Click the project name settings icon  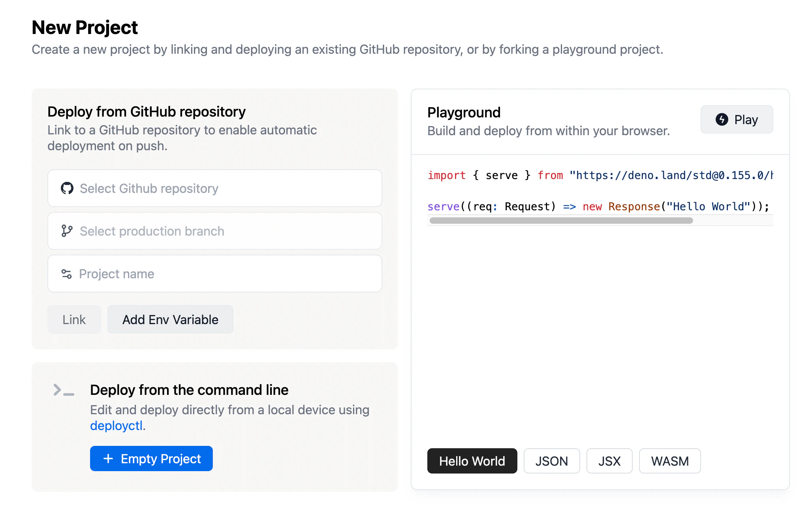66,274
